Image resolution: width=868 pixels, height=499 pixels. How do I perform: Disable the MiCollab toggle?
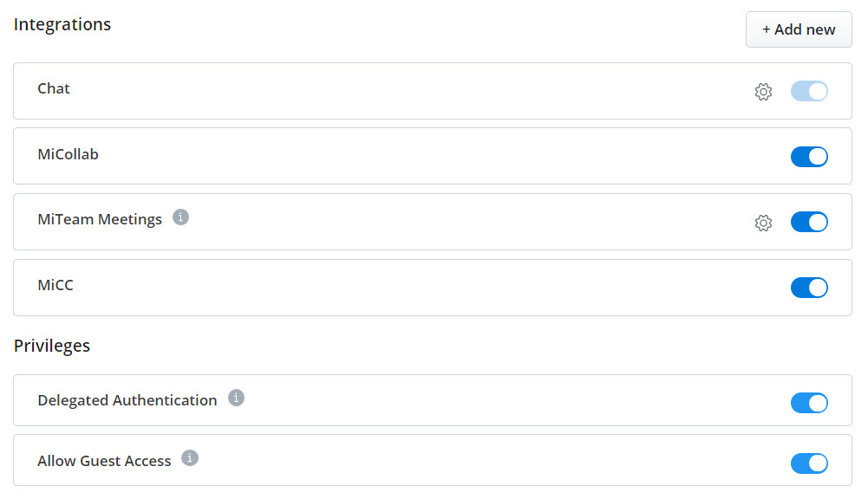pos(809,157)
